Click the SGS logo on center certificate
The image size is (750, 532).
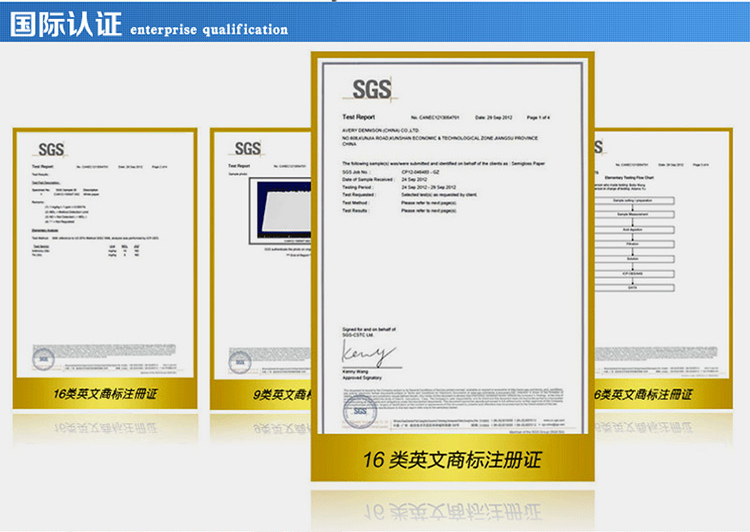(x=372, y=89)
